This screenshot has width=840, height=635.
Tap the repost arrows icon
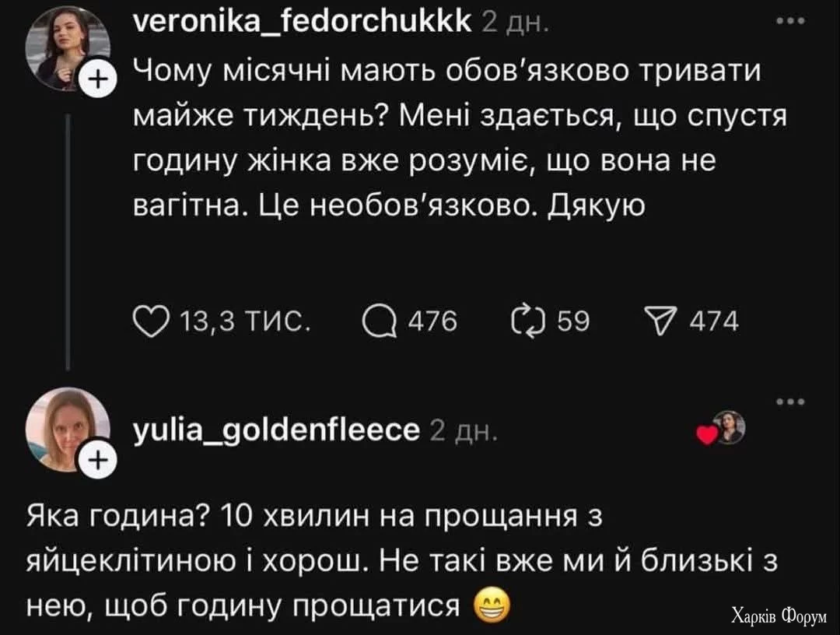(527, 321)
